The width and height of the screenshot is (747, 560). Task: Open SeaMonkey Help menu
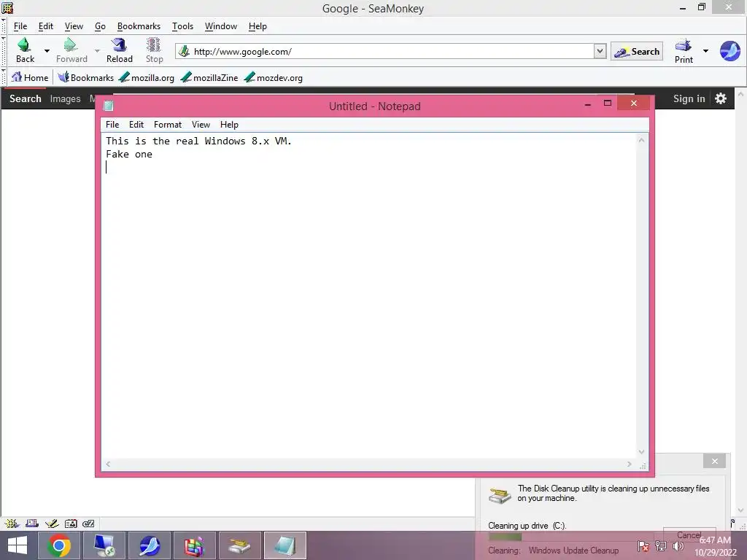tap(258, 26)
